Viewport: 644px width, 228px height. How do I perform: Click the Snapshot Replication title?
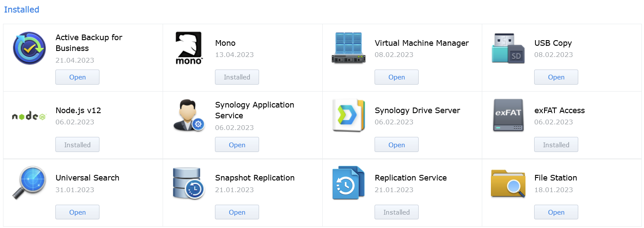click(x=255, y=178)
